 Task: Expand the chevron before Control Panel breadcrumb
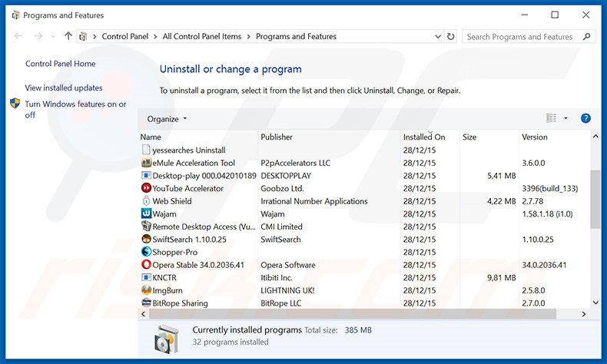point(95,37)
